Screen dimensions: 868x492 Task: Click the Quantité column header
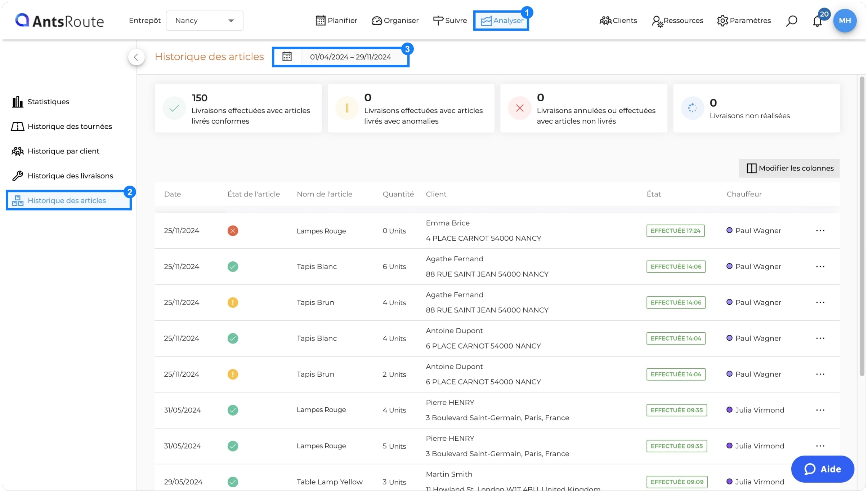coord(398,194)
